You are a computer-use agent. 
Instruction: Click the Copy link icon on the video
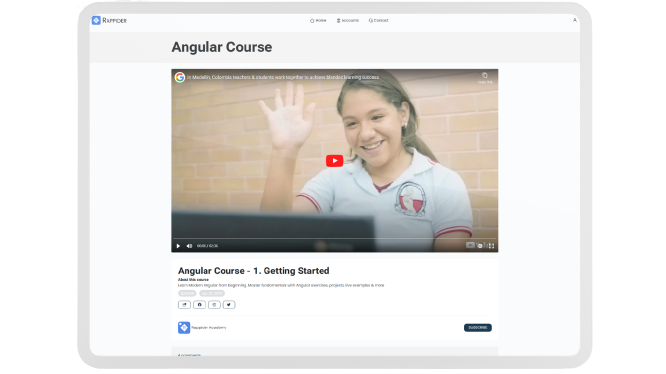coord(485,77)
